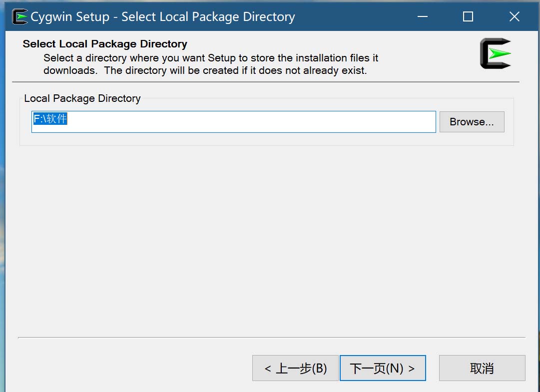Click the Cygwin icon in title bar
Viewport: 540px width, 392px height.
pyautogui.click(x=19, y=16)
